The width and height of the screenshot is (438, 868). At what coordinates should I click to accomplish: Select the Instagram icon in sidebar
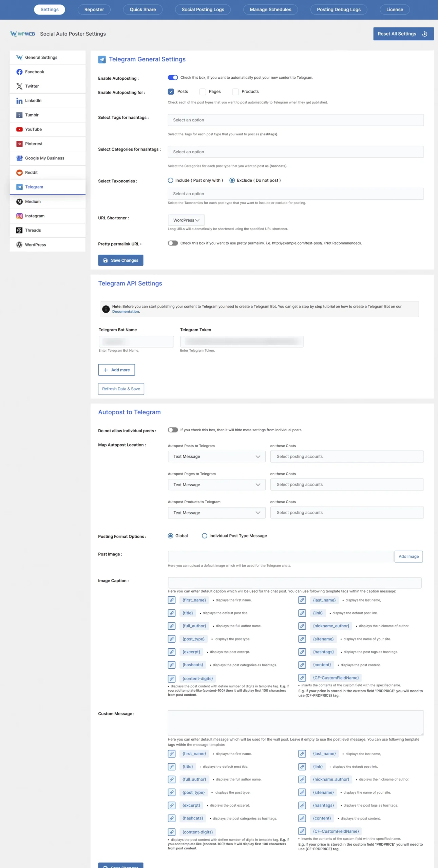click(19, 216)
